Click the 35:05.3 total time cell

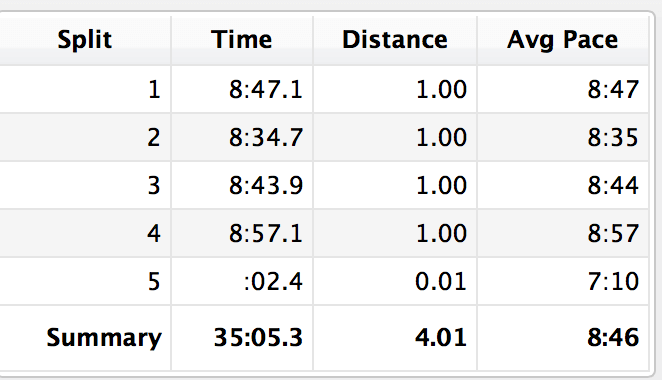(x=258, y=337)
